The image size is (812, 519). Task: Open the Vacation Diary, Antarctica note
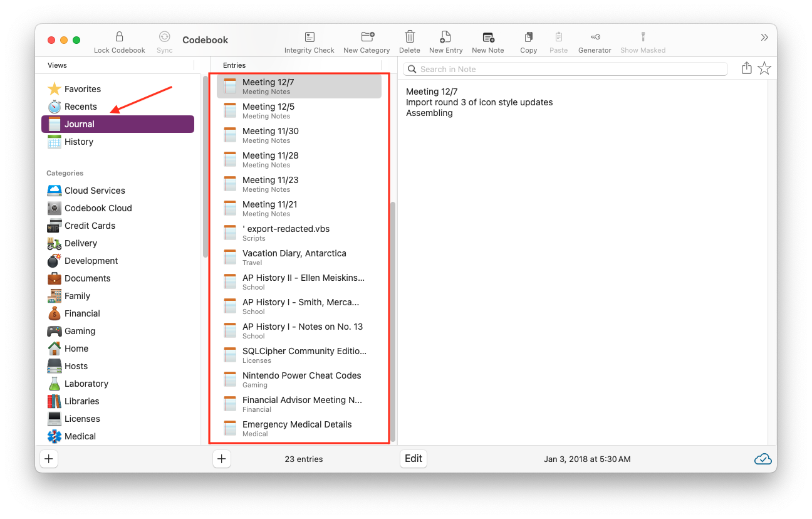point(299,258)
